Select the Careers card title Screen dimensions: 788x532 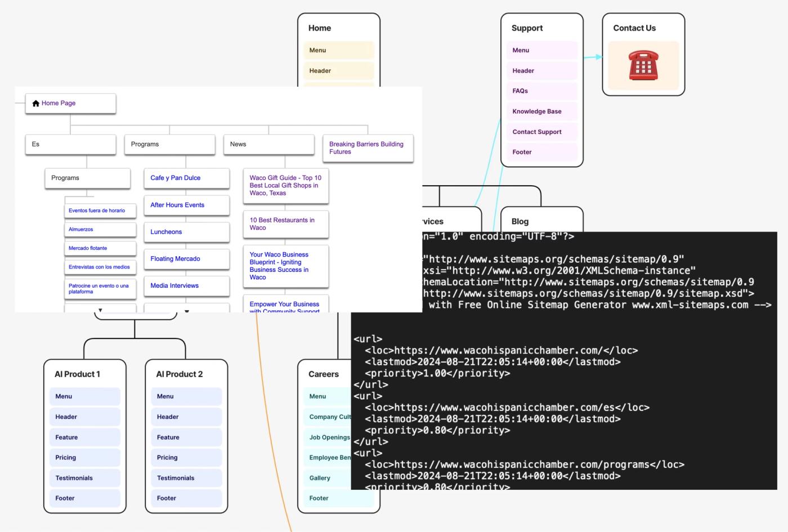(324, 374)
